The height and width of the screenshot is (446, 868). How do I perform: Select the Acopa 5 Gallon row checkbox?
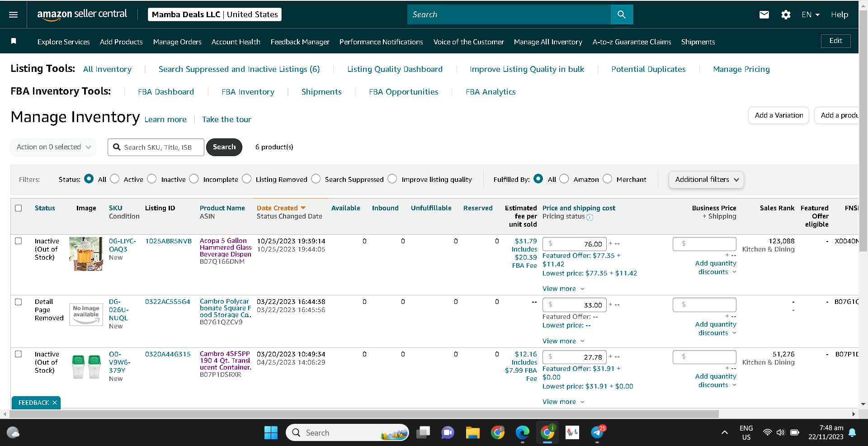pyautogui.click(x=19, y=241)
